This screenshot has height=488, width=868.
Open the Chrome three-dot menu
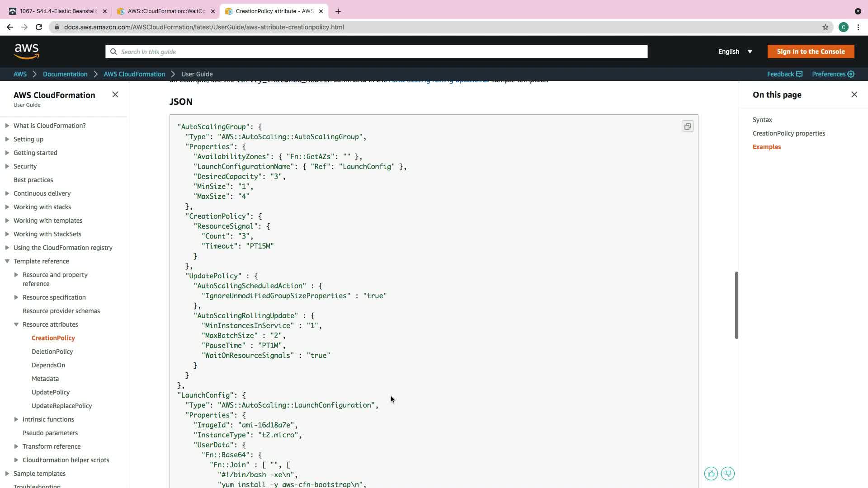click(x=858, y=27)
